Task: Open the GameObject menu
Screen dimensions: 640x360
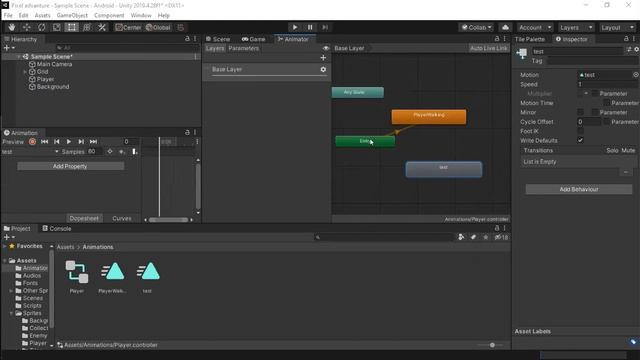Action: (x=72, y=16)
